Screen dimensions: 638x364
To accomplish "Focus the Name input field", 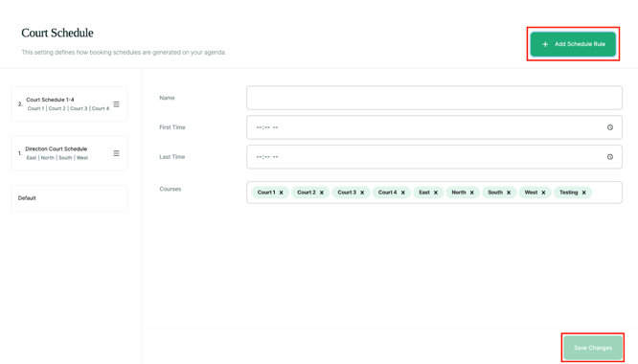I will [434, 98].
